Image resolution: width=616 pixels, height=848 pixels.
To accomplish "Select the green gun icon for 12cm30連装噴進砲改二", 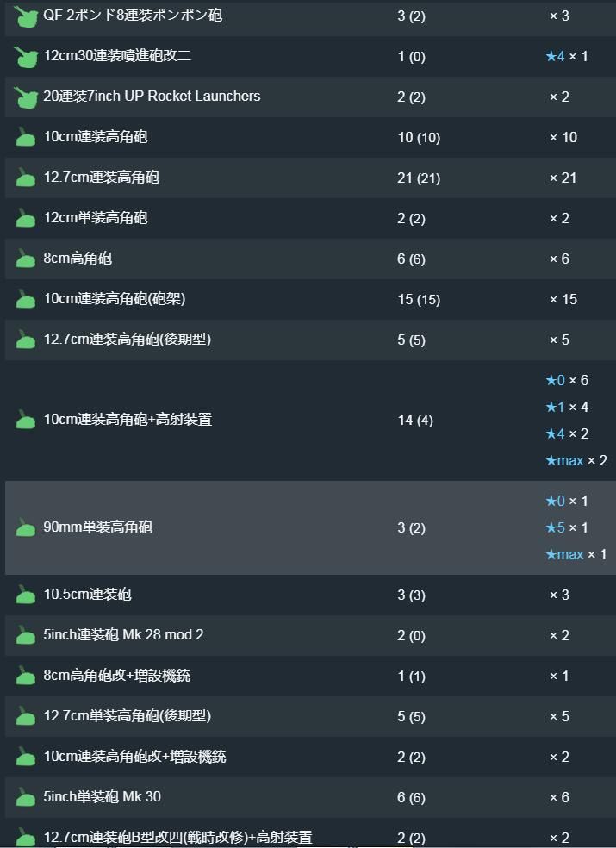I will tap(25, 57).
